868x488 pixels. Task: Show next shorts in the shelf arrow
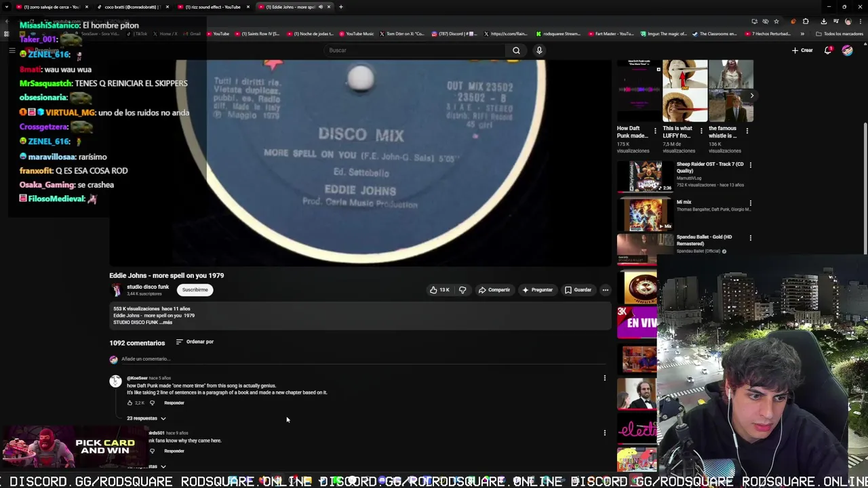751,96
